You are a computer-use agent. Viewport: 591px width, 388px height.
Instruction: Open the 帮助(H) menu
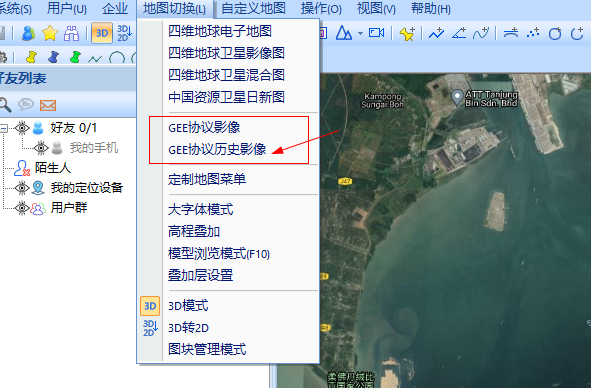click(431, 8)
